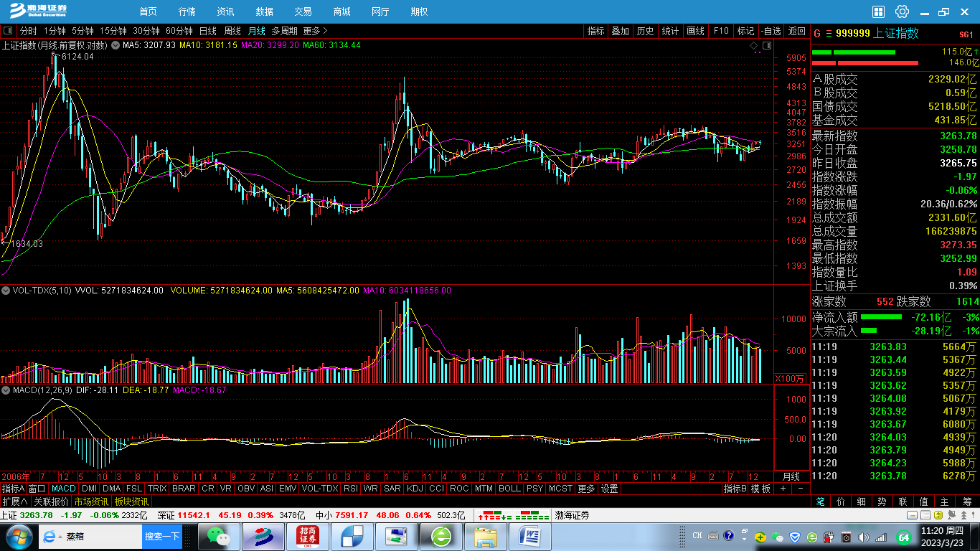Switch to 15分钟 period
Image resolution: width=980 pixels, height=551 pixels.
[113, 31]
